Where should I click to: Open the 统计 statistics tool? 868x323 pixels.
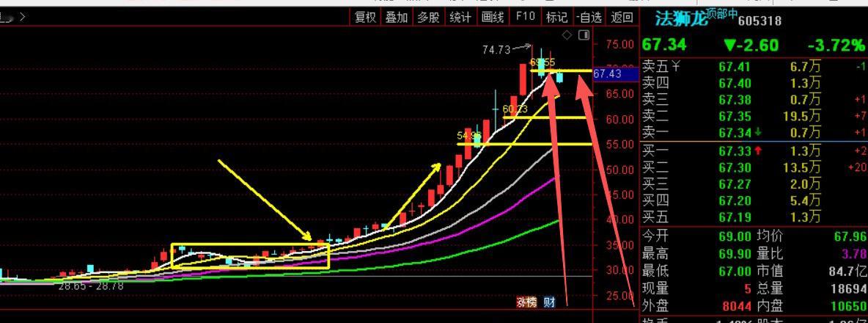coord(460,17)
